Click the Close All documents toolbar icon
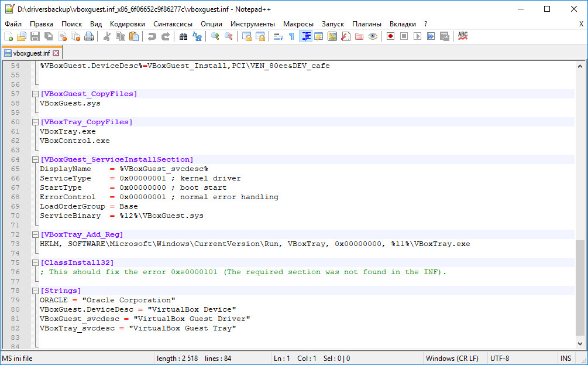Viewport: 588px width, 365px height. point(75,36)
